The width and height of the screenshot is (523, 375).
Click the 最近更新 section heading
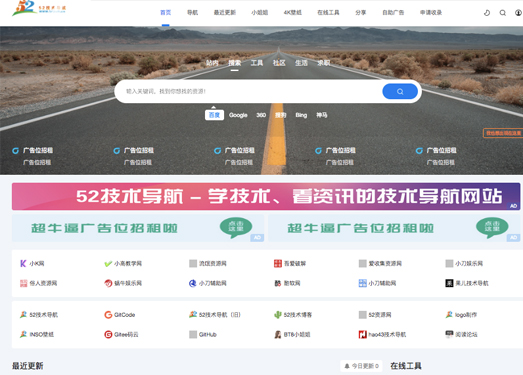28,366
